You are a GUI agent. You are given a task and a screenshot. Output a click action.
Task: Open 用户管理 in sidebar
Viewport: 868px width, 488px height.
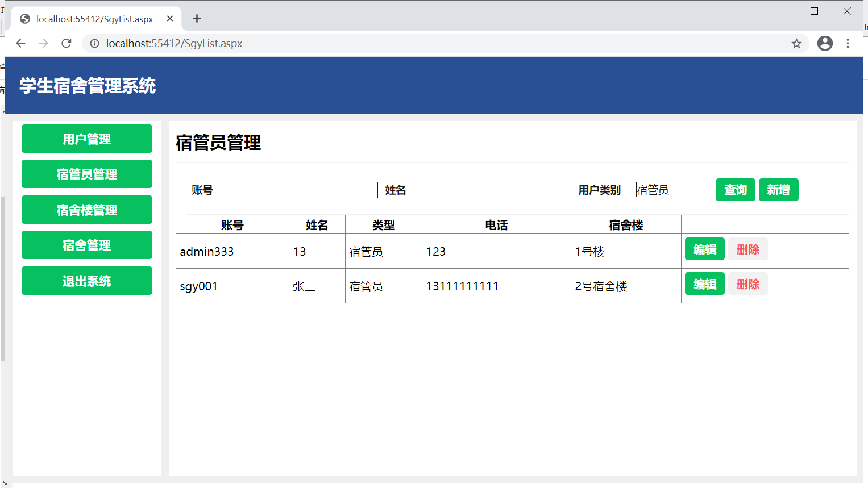click(87, 139)
